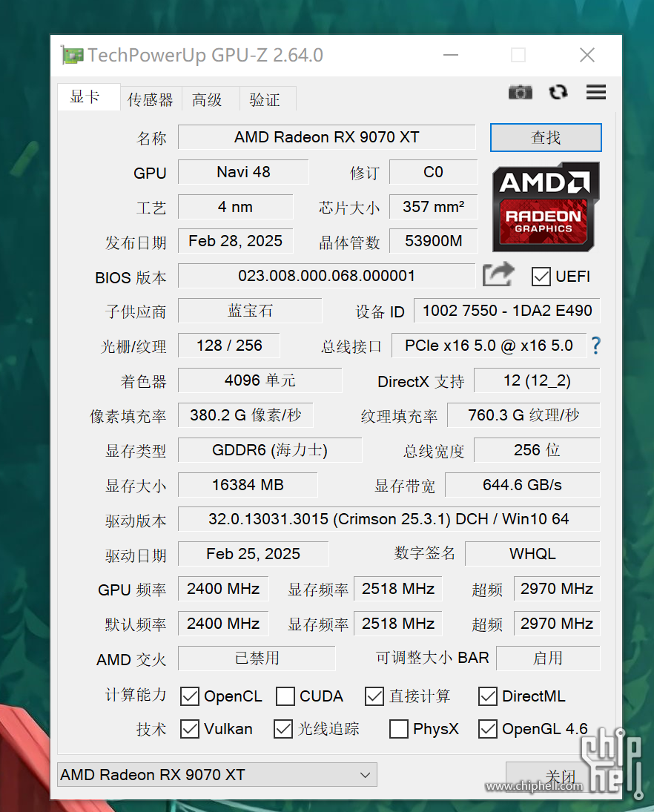Click device ID 1002 7550 - 1DA2 E490
The image size is (654, 812).
click(x=507, y=311)
